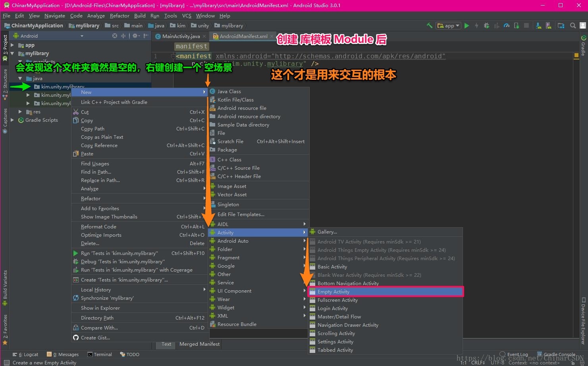Choose Kotlin File/Class from the New submenu
Viewport: 588px width, 366px height.
[258, 100]
